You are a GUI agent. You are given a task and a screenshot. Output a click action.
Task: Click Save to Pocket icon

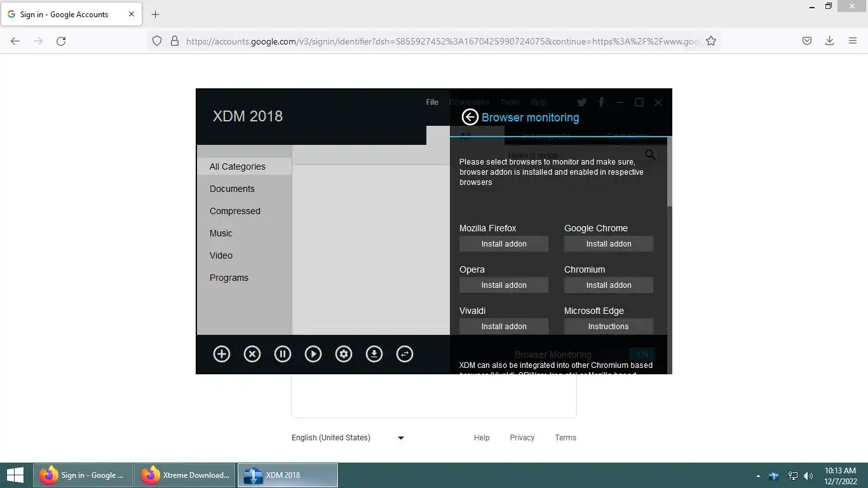(806, 41)
